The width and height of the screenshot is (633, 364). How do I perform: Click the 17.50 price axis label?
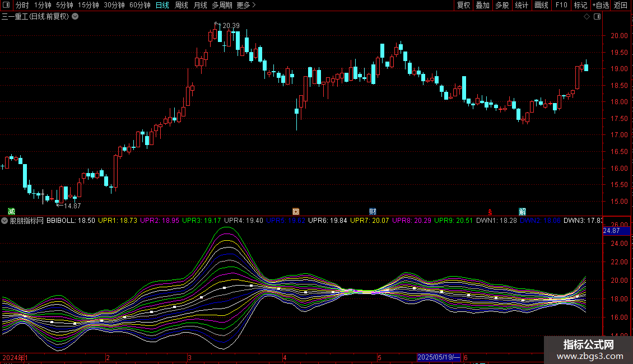pyautogui.click(x=619, y=119)
